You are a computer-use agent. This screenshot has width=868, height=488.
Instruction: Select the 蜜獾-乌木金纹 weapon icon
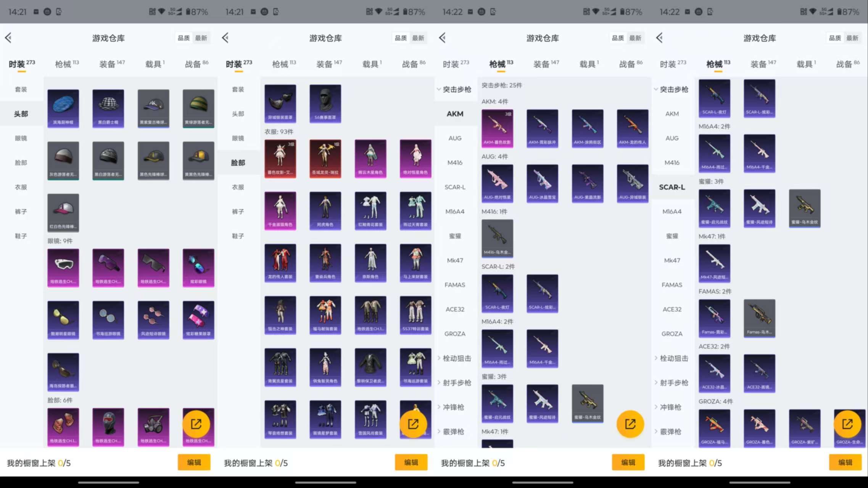coord(804,208)
